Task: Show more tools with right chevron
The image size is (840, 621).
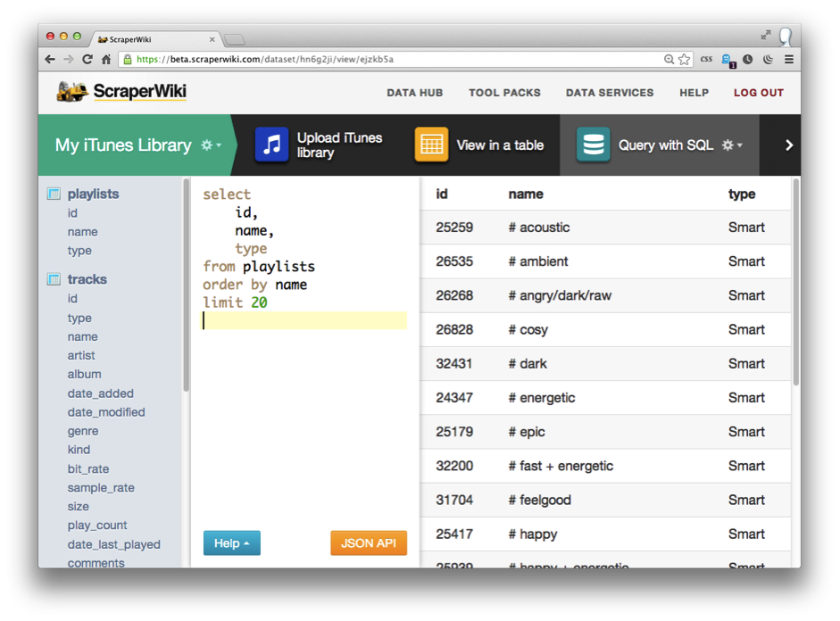Action: tap(788, 145)
